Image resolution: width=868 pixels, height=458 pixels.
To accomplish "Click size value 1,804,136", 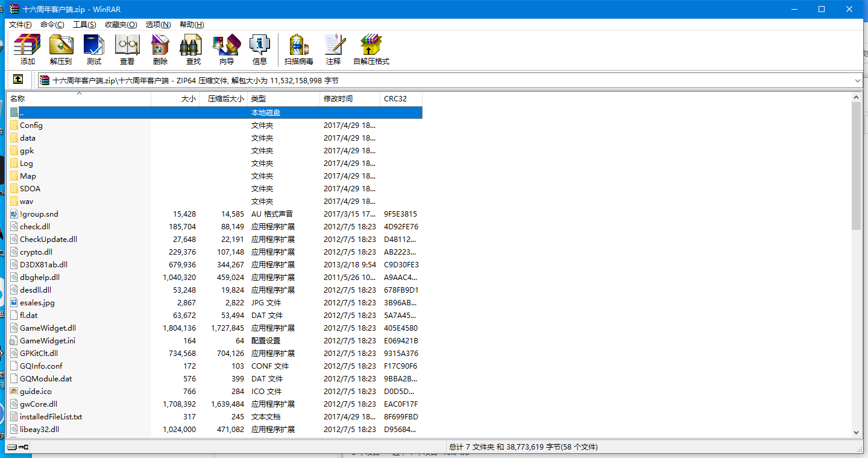I will coord(179,328).
